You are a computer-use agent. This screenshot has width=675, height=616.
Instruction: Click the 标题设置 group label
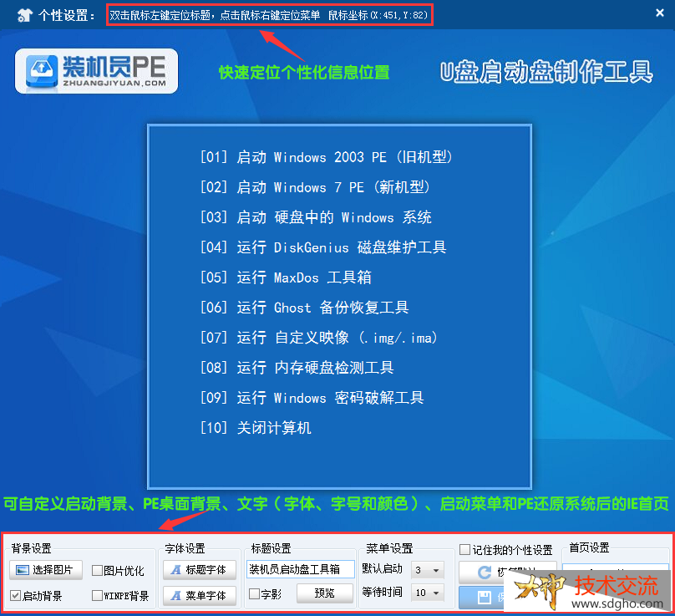point(271,548)
